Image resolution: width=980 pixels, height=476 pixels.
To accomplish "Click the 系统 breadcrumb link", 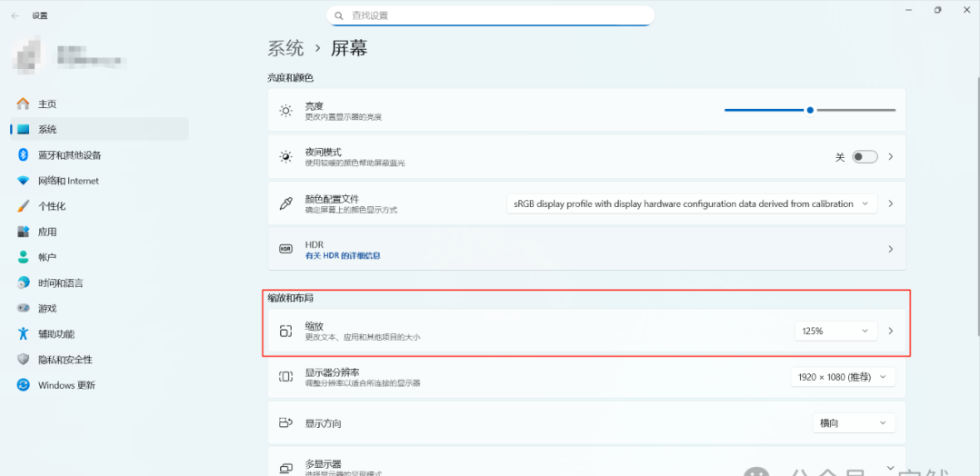I will (x=285, y=48).
